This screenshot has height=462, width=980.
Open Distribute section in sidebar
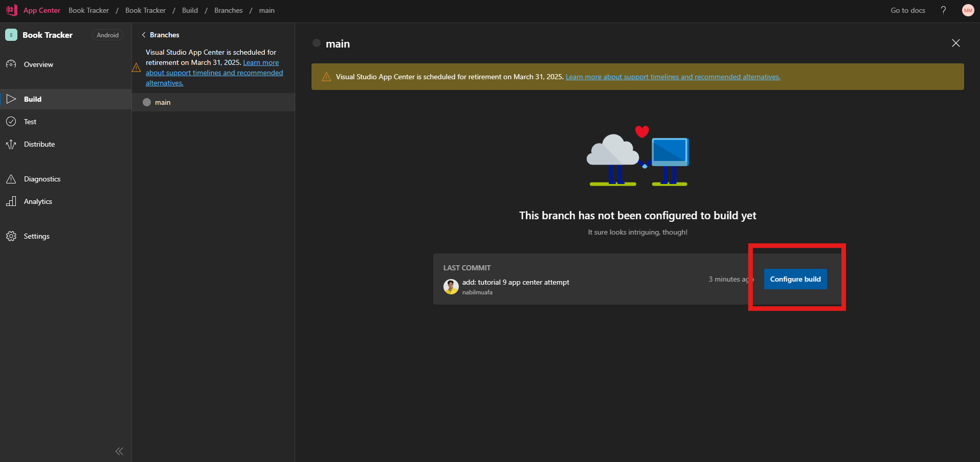(65, 144)
